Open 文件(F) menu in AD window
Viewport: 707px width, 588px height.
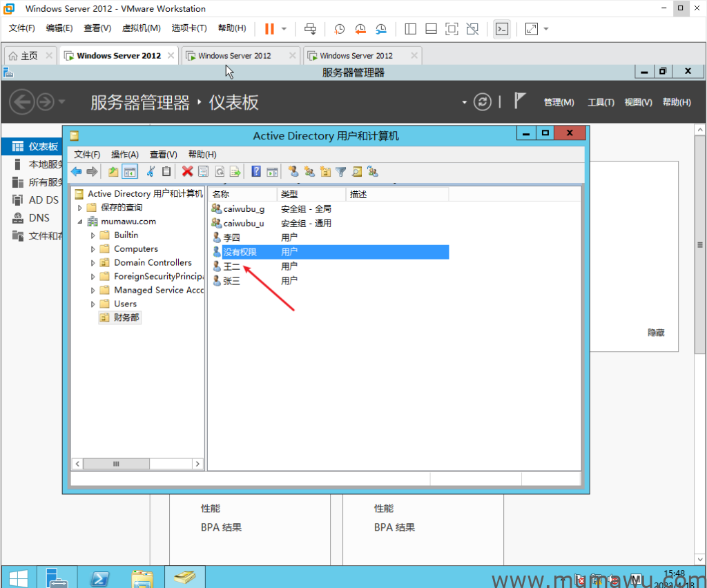coord(87,155)
